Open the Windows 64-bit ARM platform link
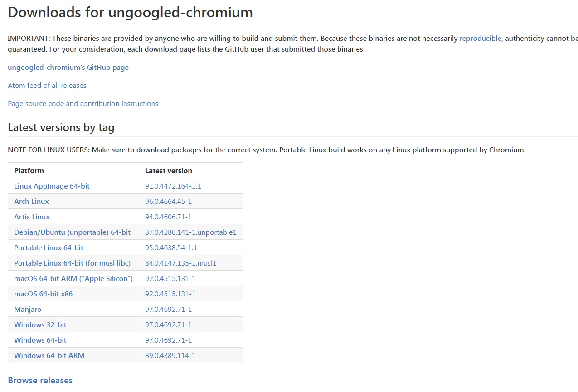The width and height of the screenshot is (578, 392). (x=49, y=356)
